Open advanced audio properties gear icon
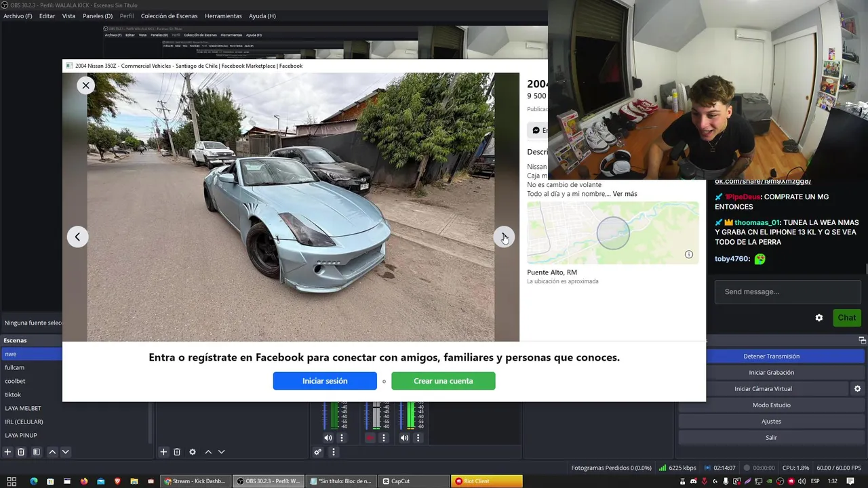This screenshot has height=488, width=868. (317, 452)
